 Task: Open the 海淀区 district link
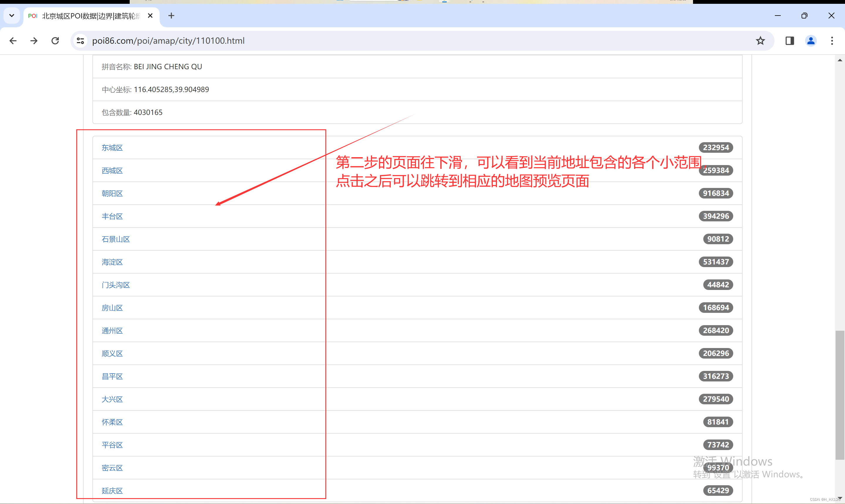pos(112,262)
